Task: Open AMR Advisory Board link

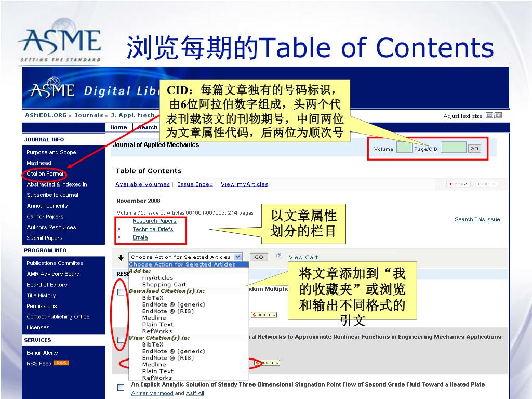Action: tap(54, 274)
